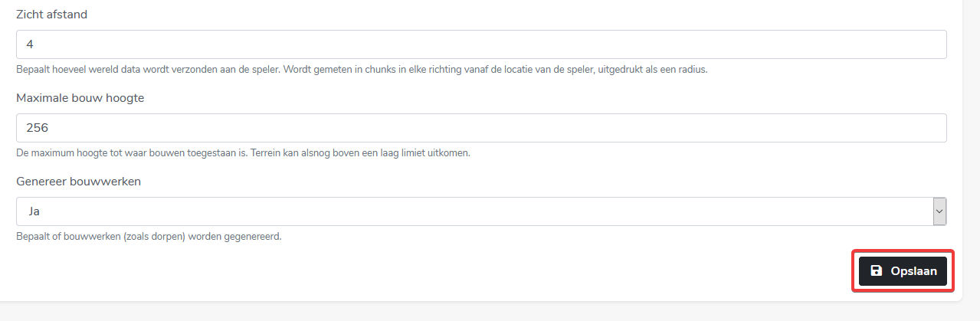Click the floppy disk save icon

pyautogui.click(x=877, y=271)
